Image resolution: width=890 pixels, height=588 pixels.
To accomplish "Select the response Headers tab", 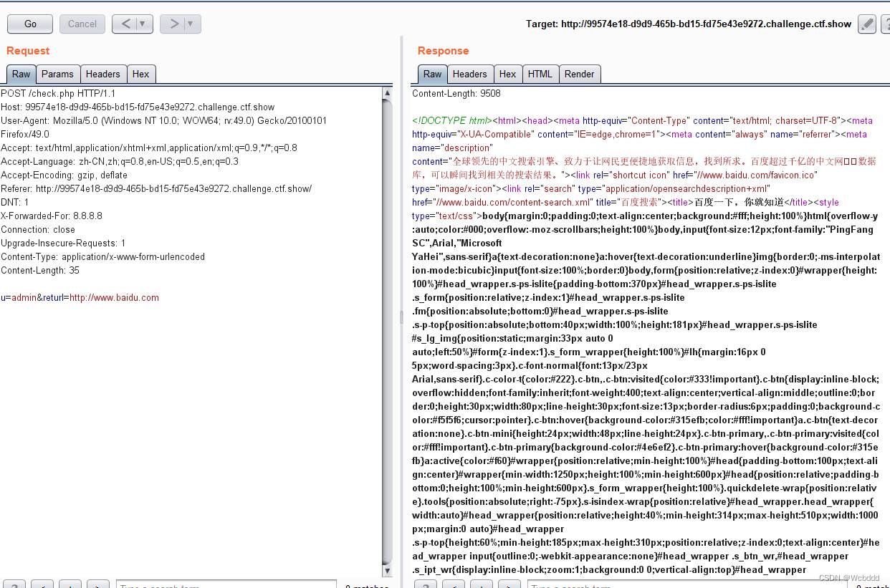I will (x=469, y=74).
